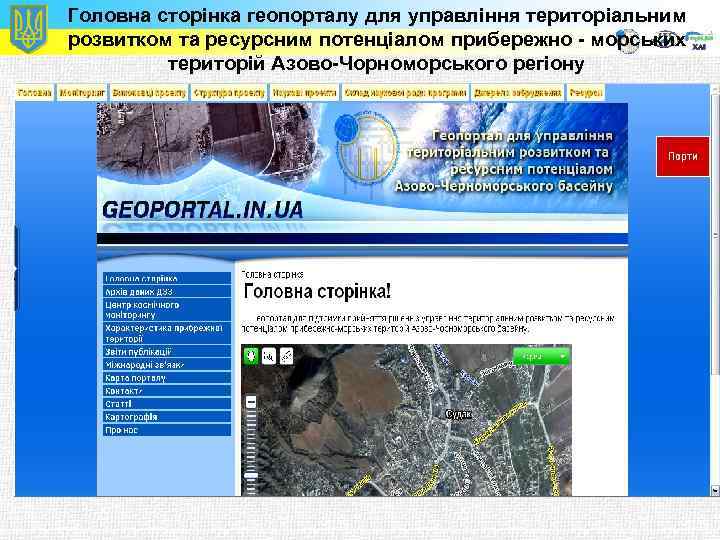
Task: Click the map zoom-out minus button
Action: pyautogui.click(x=251, y=403)
